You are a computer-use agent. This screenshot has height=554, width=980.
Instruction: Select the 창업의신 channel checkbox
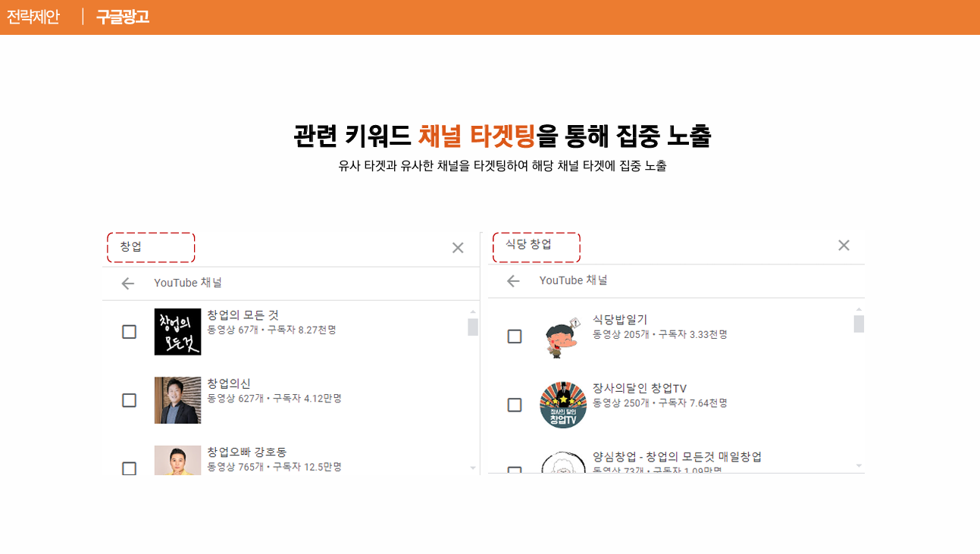click(129, 400)
